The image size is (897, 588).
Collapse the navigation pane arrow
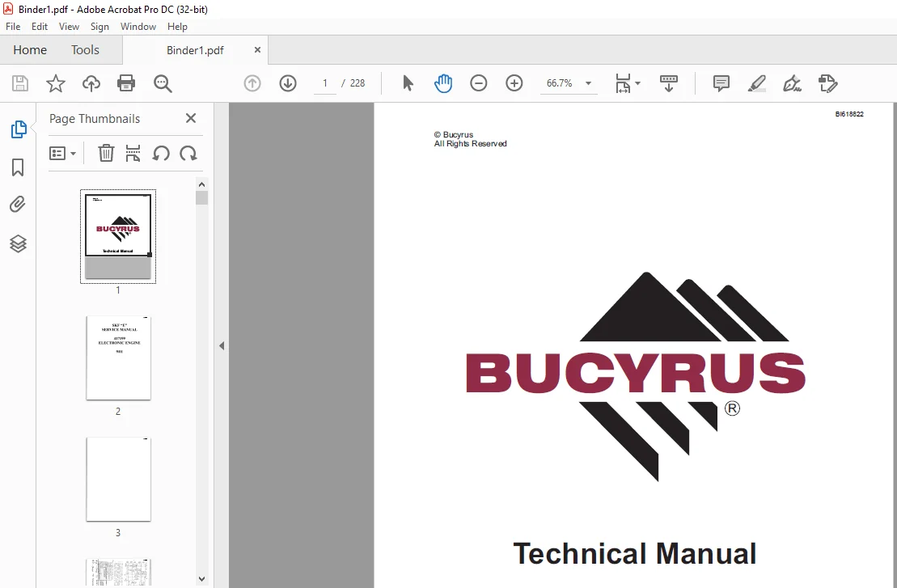coord(222,345)
